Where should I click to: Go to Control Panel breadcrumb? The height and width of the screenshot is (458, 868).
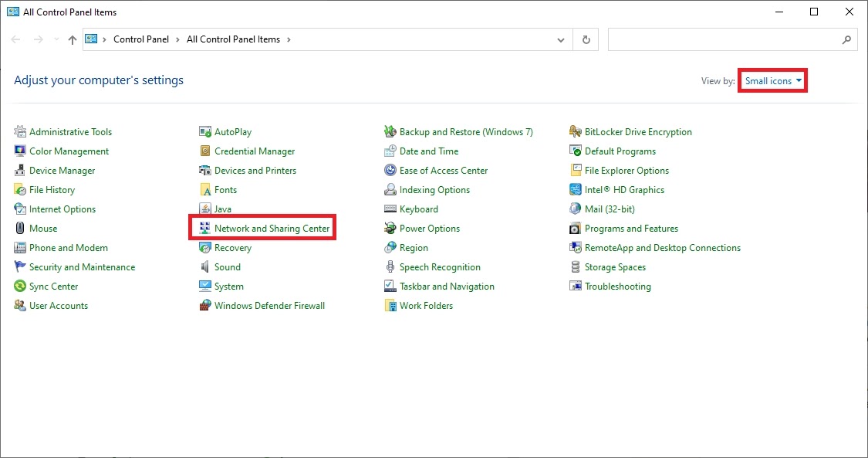(141, 39)
